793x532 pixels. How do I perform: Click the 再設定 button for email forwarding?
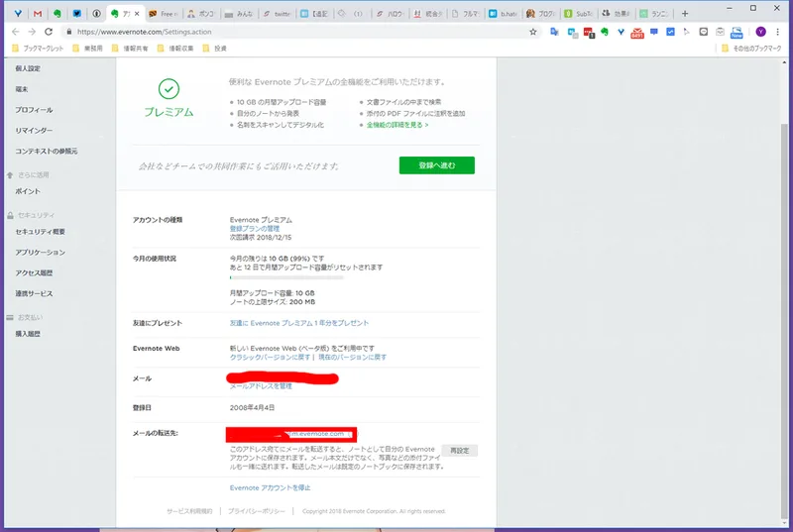pos(459,450)
